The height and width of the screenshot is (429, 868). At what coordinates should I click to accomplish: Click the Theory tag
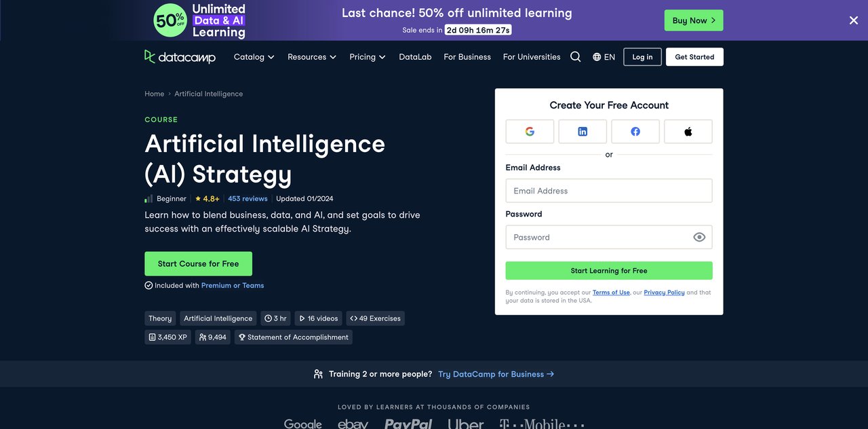(x=160, y=318)
